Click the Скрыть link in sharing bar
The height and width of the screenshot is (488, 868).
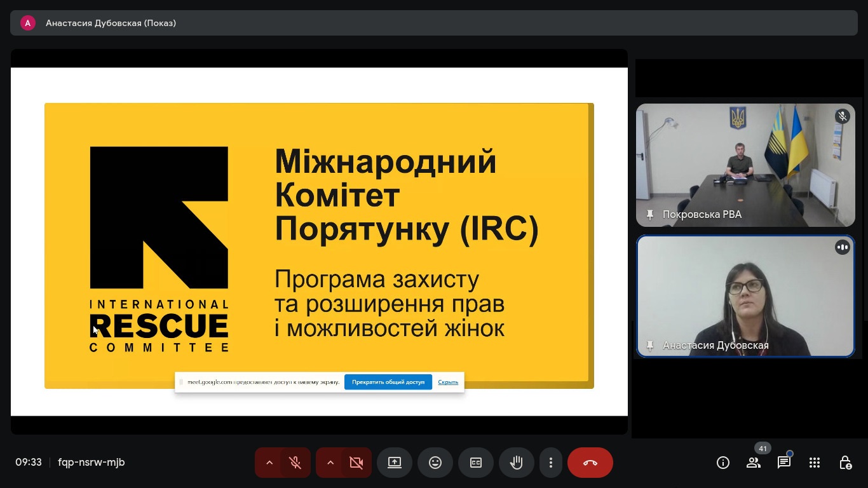click(x=448, y=382)
